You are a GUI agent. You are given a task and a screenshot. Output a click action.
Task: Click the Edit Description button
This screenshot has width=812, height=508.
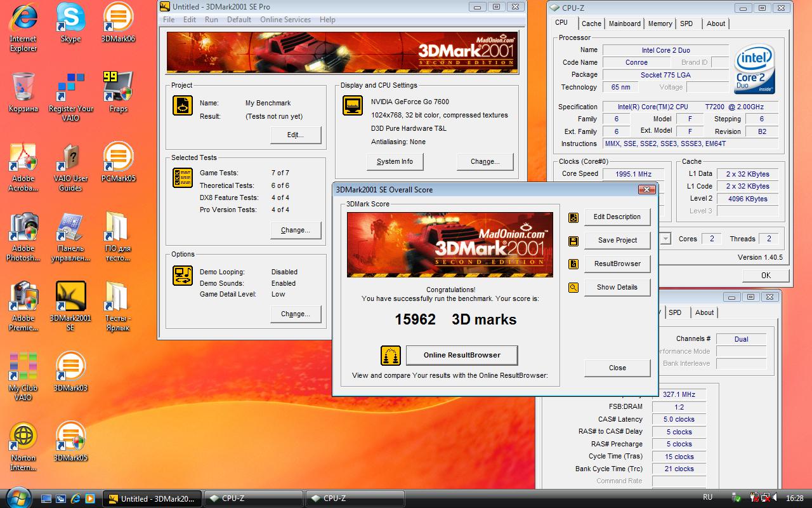(617, 217)
